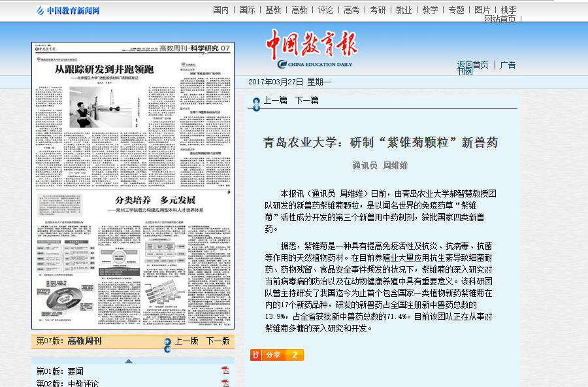
Task: Click the photo in the newspaper page thumbnail
Action: click(101, 107)
